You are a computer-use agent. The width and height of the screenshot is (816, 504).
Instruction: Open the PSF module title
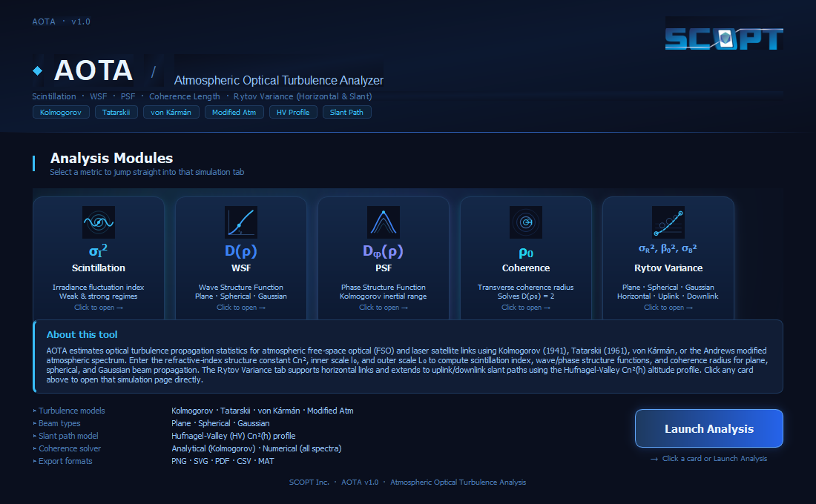pyautogui.click(x=384, y=268)
